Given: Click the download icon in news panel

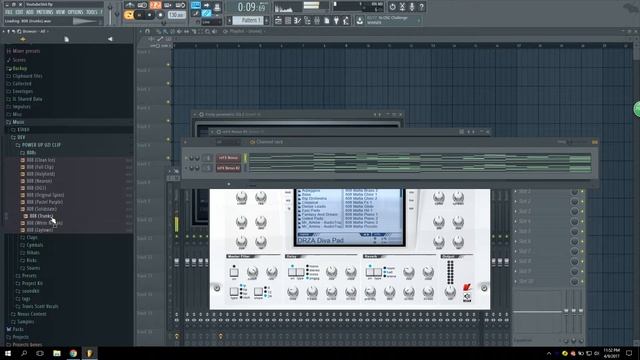Looking at the screenshot, I should pyautogui.click(x=360, y=20).
